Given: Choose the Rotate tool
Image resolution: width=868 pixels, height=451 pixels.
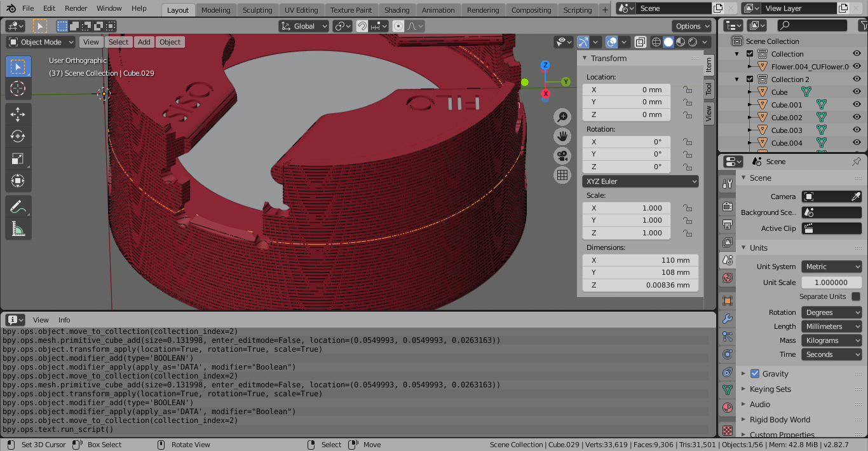Looking at the screenshot, I should [18, 137].
